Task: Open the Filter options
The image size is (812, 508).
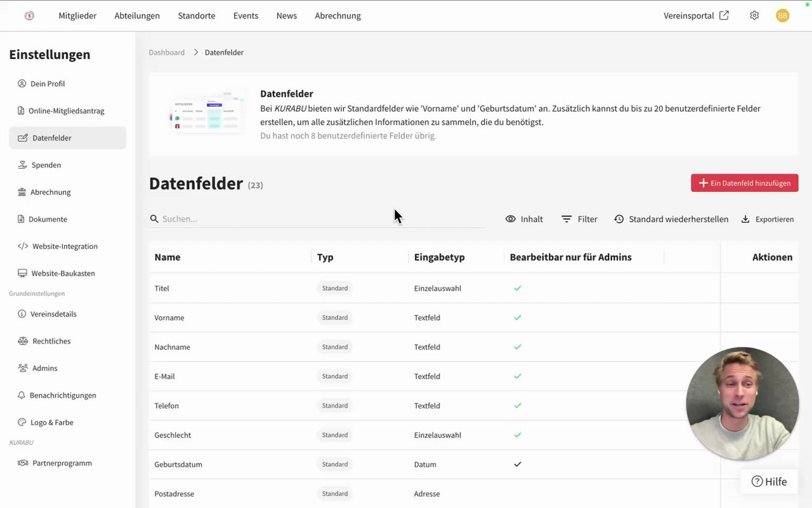Action: [579, 219]
